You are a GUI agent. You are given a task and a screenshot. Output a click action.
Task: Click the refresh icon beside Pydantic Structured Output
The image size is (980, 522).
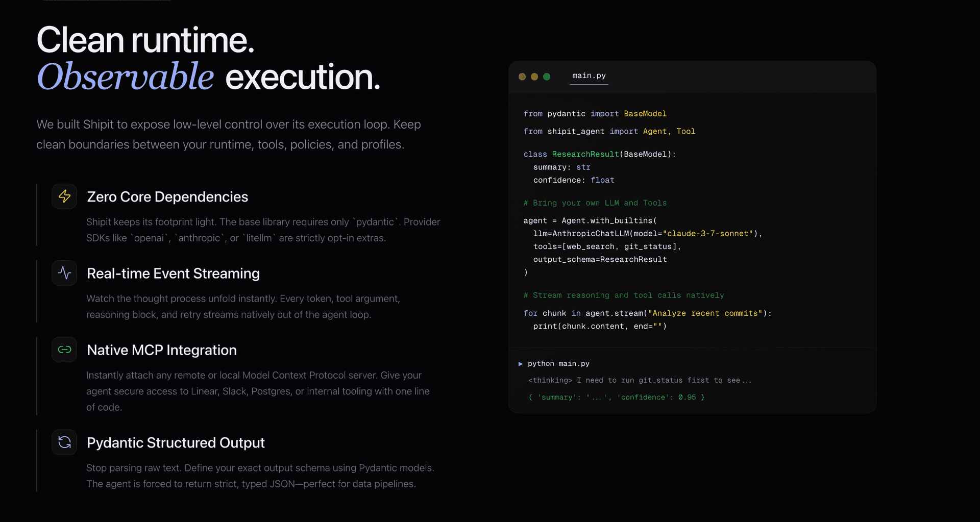(x=64, y=442)
